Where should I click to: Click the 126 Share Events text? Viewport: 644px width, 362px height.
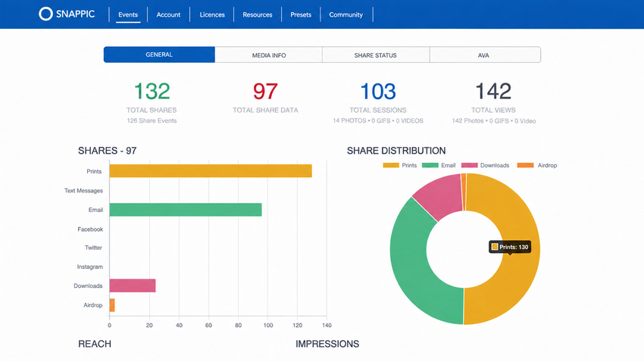point(152,120)
